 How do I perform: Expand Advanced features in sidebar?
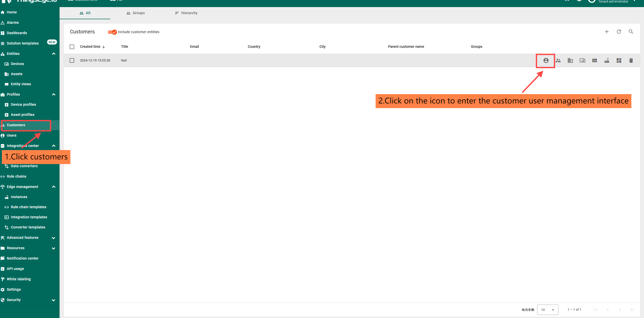point(53,238)
